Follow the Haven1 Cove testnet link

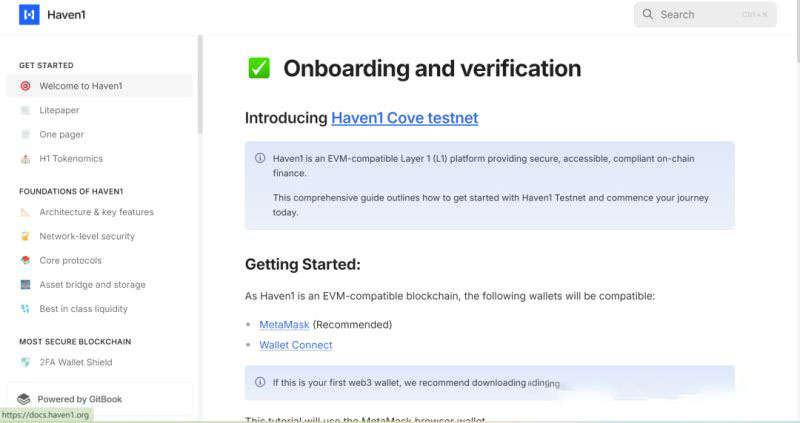tap(404, 118)
